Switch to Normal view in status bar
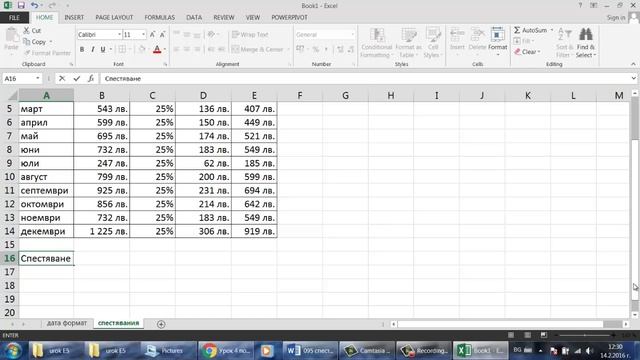Image resolution: width=640 pixels, height=360 pixels. coord(511,335)
